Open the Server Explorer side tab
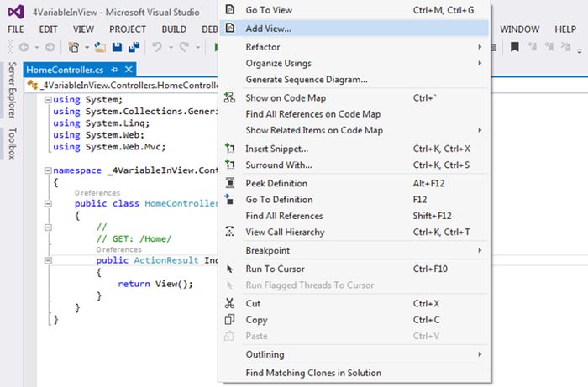Viewport: 588px width, 387px height. pyautogui.click(x=12, y=90)
